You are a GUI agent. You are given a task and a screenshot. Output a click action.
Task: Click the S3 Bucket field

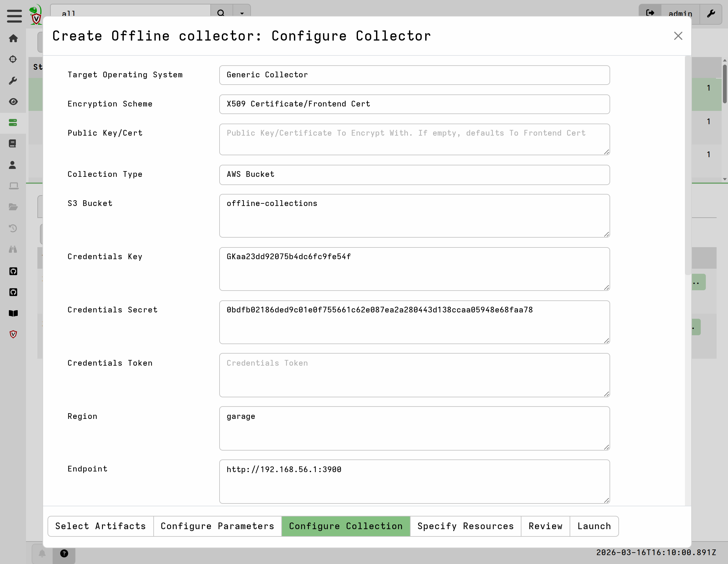[414, 216]
